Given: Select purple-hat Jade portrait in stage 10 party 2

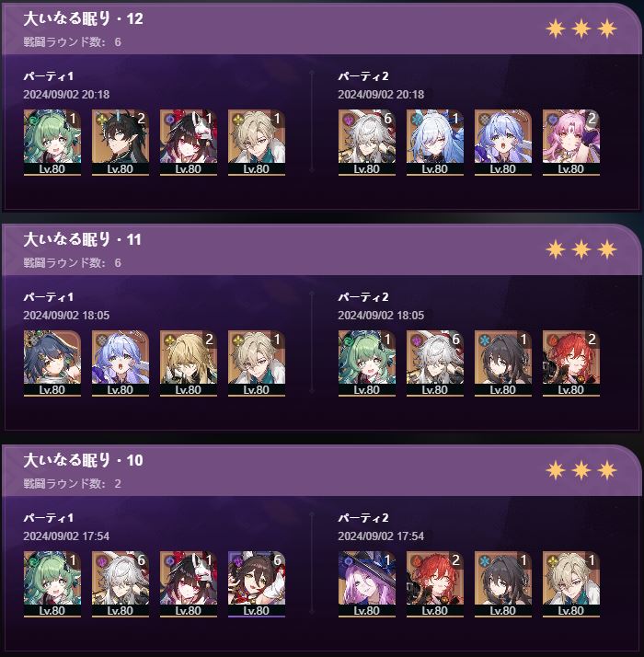Looking at the screenshot, I should tap(367, 584).
